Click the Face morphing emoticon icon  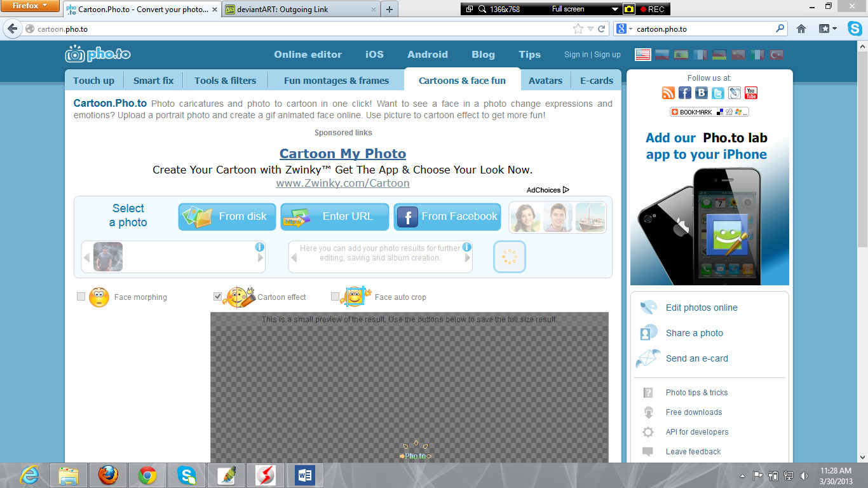point(99,297)
